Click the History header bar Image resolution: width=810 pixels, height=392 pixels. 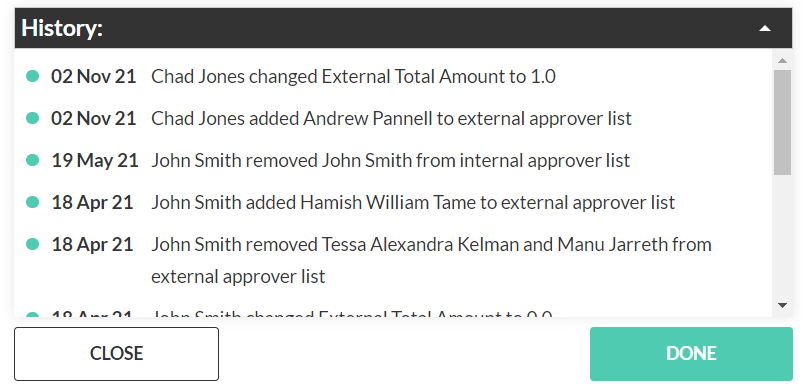(403, 28)
